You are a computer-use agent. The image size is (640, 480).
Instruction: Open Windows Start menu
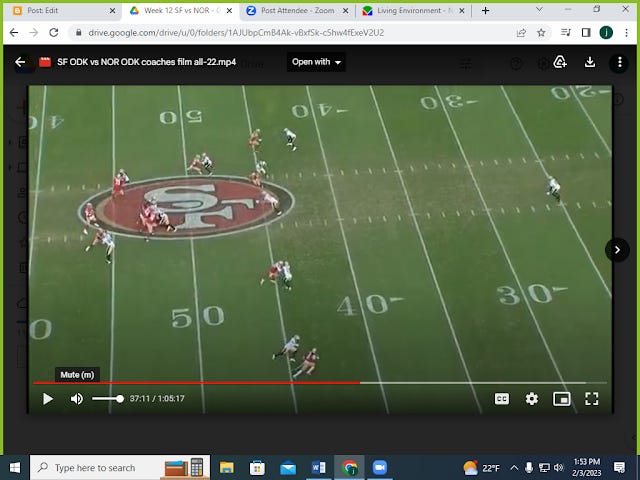click(15, 467)
